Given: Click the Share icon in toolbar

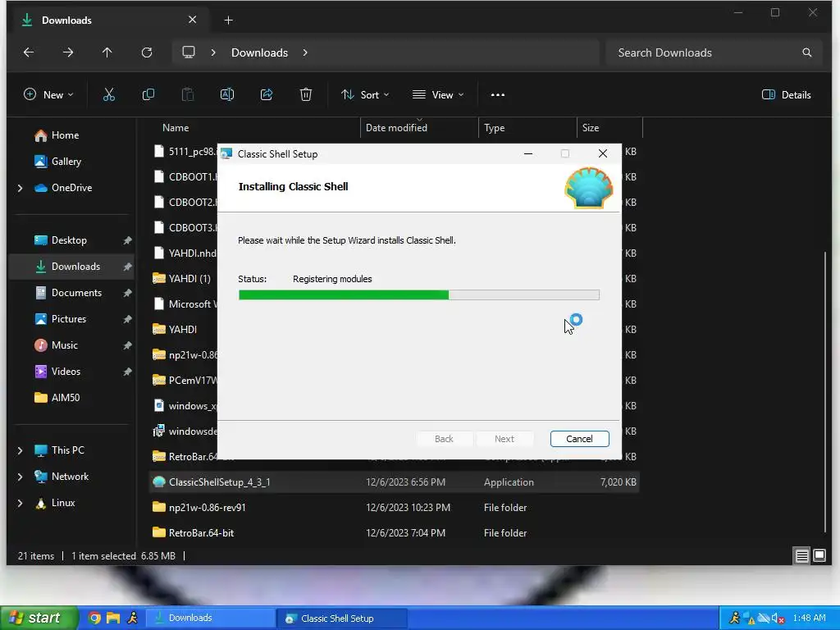Looking at the screenshot, I should [267, 95].
